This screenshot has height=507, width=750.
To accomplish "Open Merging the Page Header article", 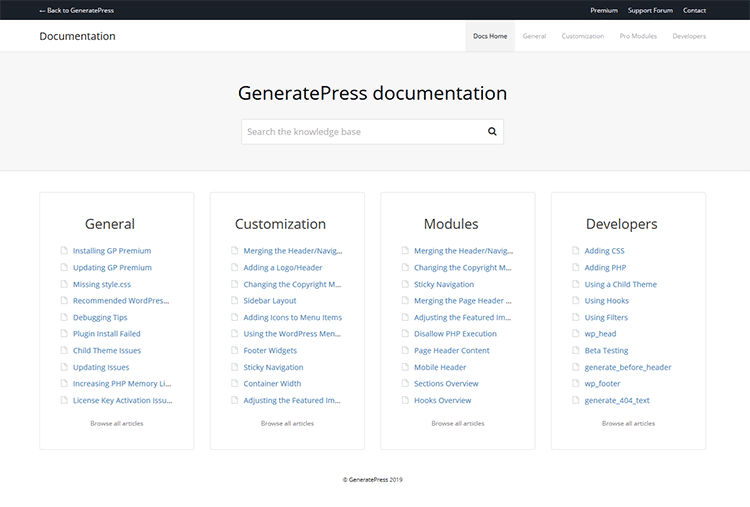I will point(463,300).
